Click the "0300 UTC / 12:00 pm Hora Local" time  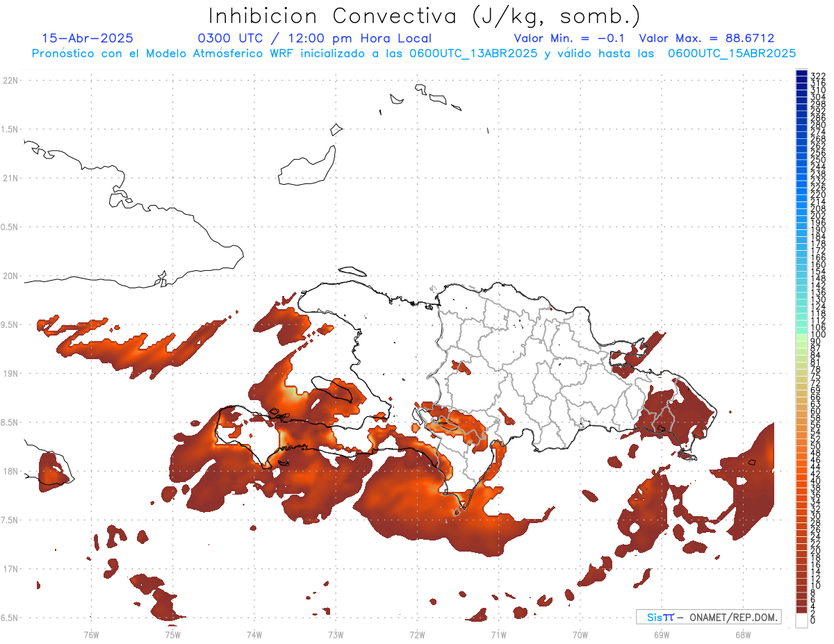point(315,38)
